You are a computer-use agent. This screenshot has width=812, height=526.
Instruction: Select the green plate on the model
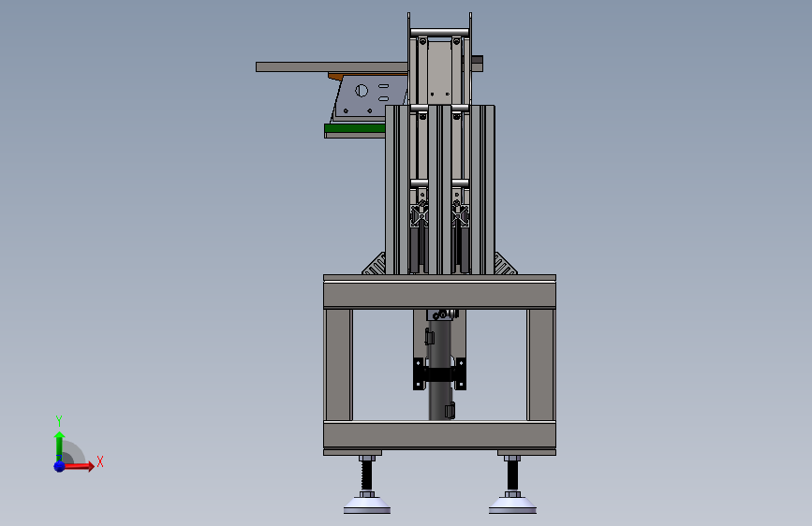coord(355,128)
